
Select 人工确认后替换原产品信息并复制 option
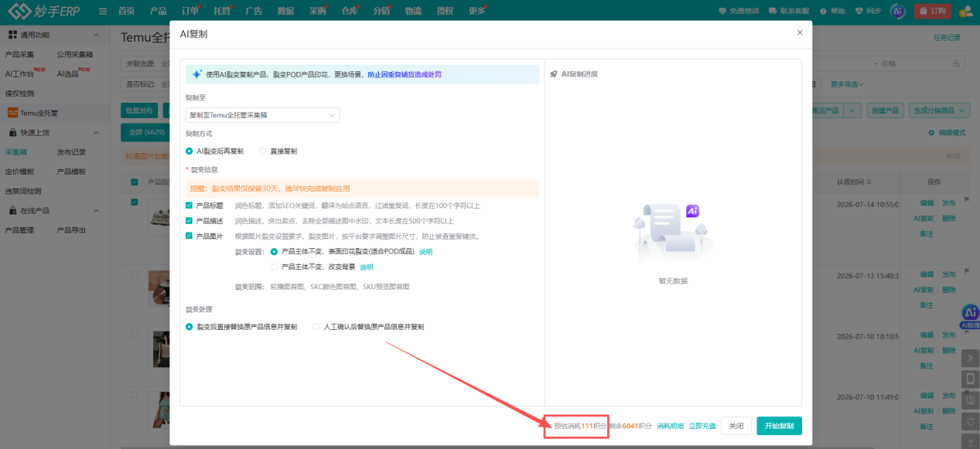pos(316,327)
